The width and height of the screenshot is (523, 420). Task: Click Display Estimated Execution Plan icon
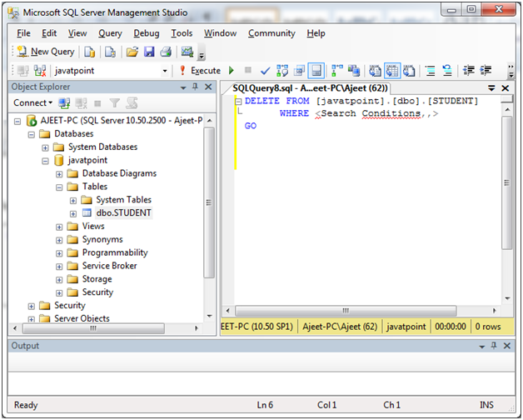282,71
